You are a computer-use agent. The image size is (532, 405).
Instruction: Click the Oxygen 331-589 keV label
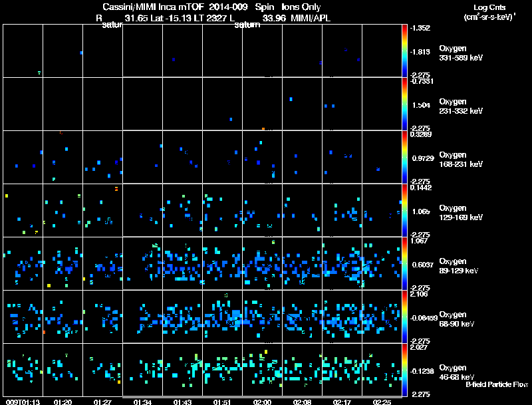point(461,53)
